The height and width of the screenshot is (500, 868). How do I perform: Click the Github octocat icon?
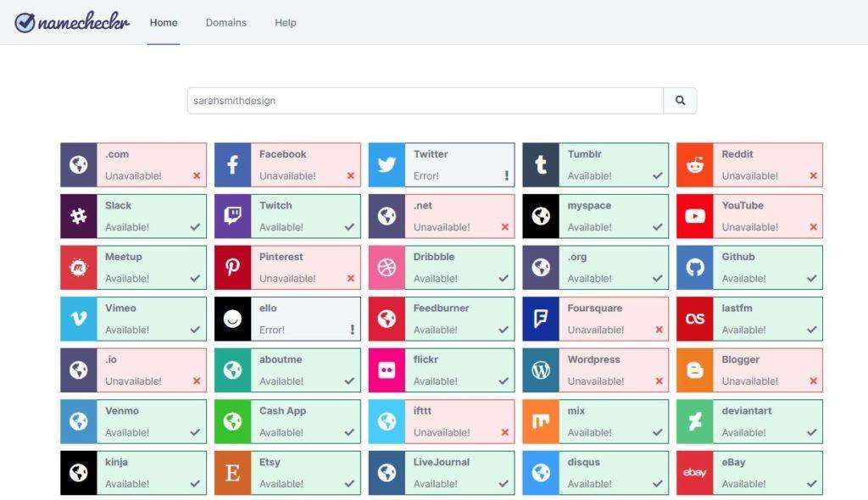click(x=695, y=268)
